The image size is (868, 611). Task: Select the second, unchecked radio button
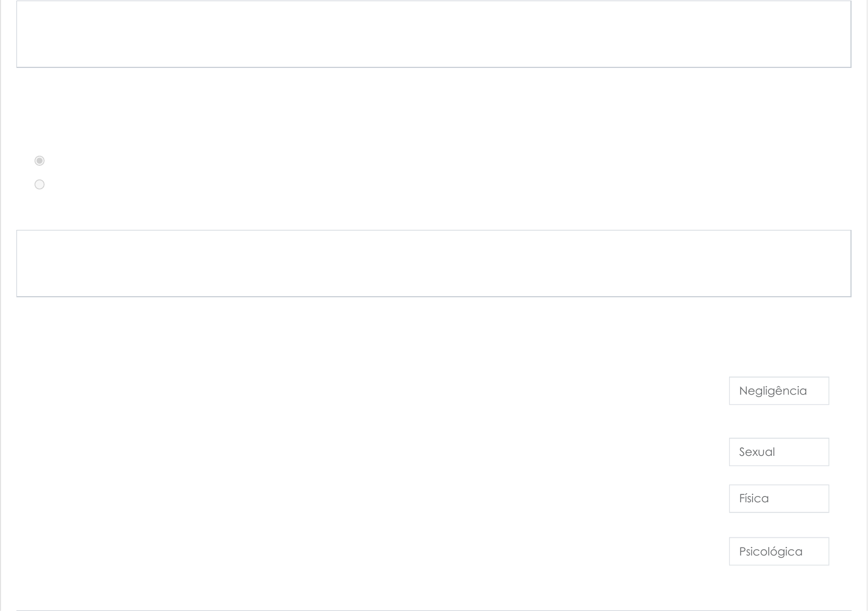(40, 185)
